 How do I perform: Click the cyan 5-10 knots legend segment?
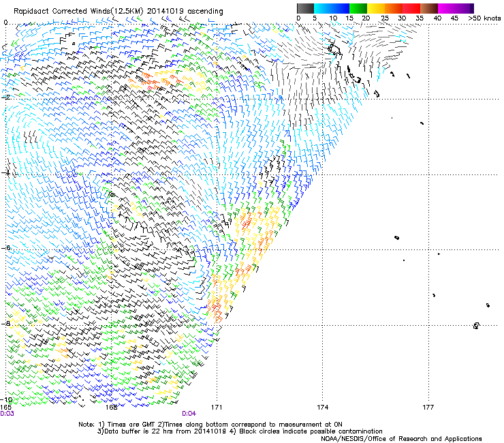(323, 8)
